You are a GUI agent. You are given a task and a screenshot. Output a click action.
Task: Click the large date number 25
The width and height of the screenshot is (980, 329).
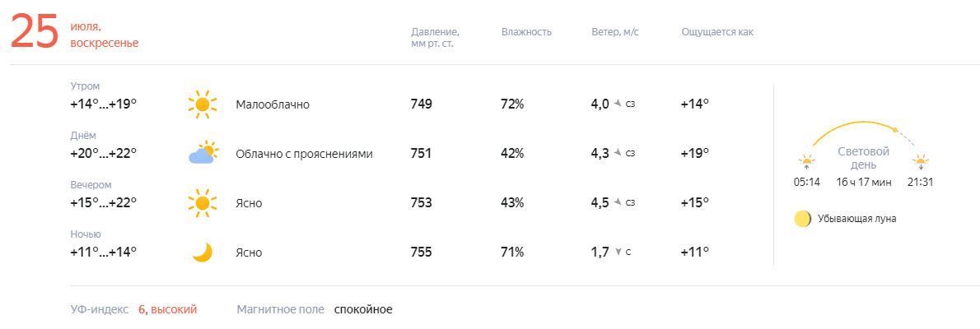[x=35, y=32]
